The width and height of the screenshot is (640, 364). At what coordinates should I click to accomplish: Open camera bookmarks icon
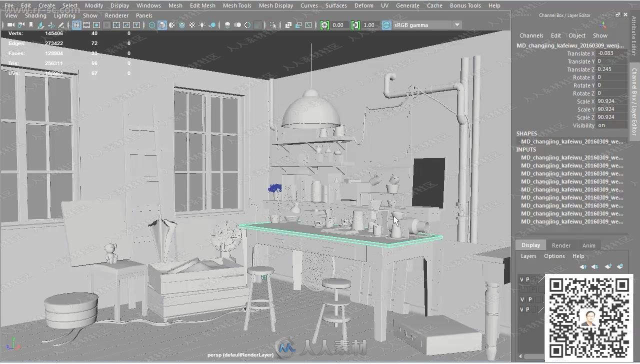coord(31,24)
